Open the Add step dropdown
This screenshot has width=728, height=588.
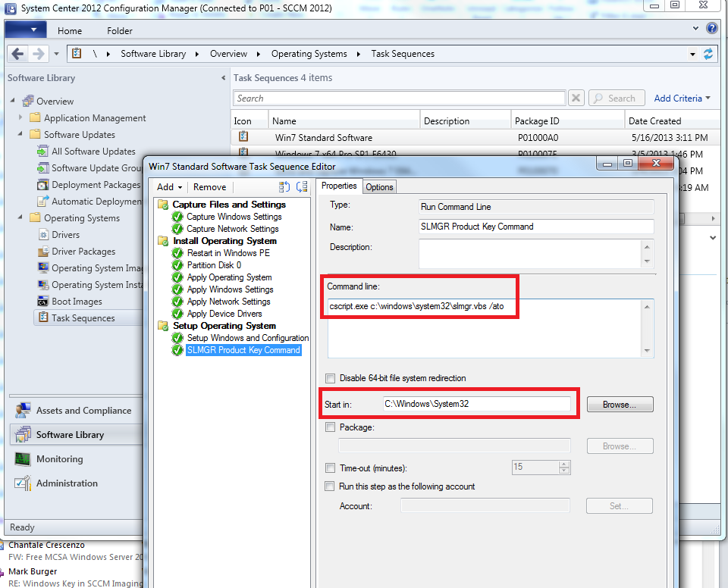coord(168,186)
